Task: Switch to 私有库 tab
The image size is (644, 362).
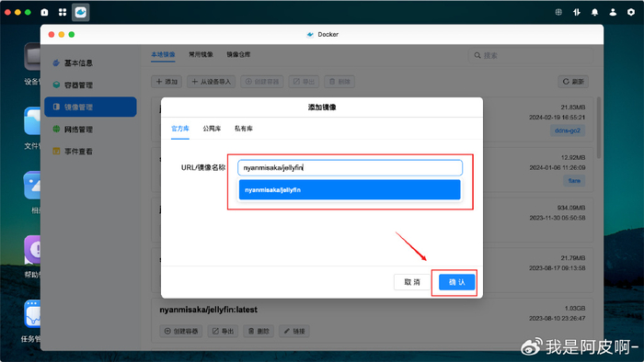Action: click(244, 129)
